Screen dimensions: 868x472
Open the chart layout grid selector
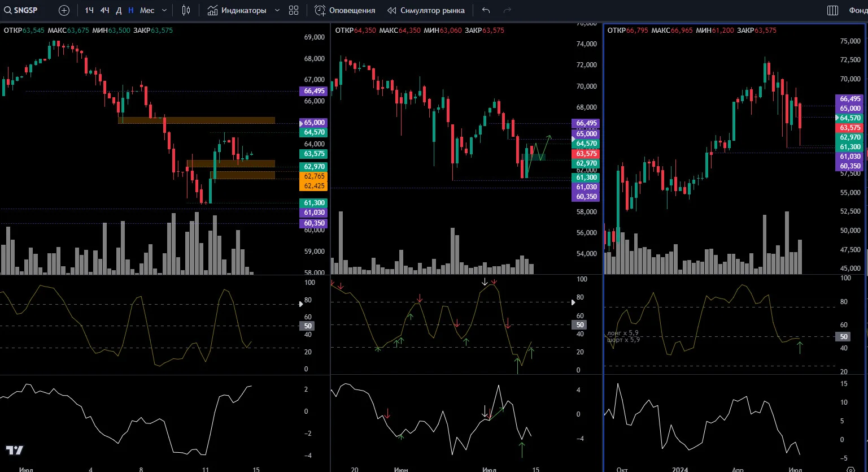pos(832,10)
